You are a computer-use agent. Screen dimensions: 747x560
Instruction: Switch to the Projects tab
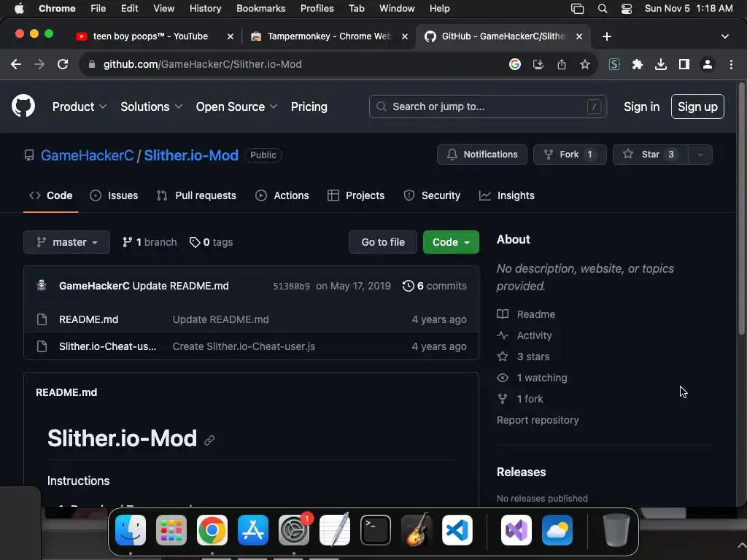pos(356,195)
